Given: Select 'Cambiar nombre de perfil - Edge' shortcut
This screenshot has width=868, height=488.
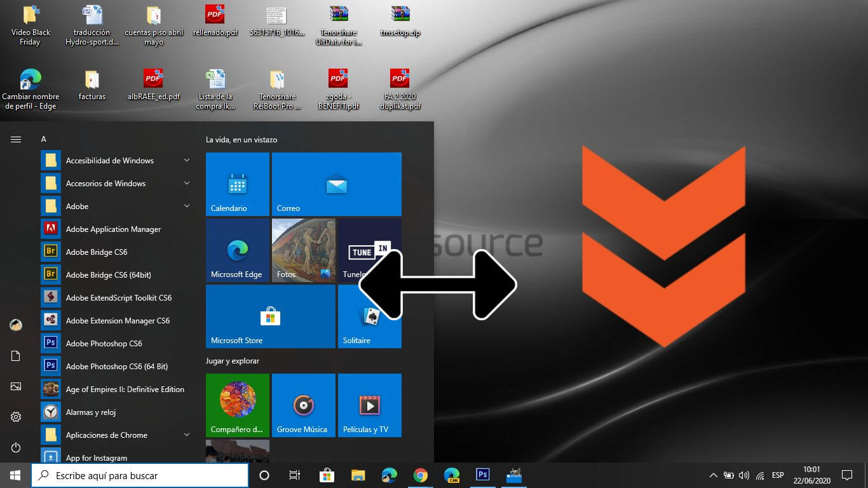Looking at the screenshot, I should [x=30, y=90].
